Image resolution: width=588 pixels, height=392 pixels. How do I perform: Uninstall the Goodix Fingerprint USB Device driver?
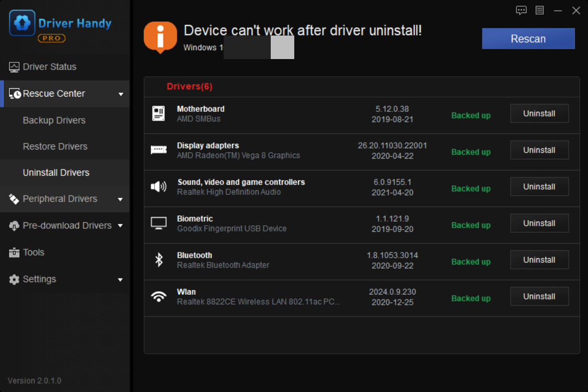click(x=539, y=223)
